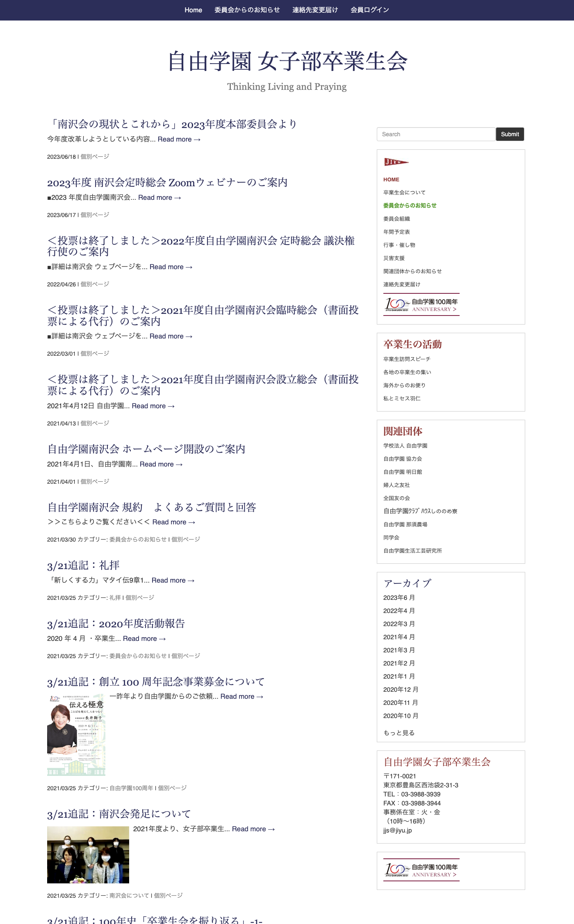Open post 2021年度自由学園南沢会臨時総会
The height and width of the screenshot is (924, 574).
point(203,316)
